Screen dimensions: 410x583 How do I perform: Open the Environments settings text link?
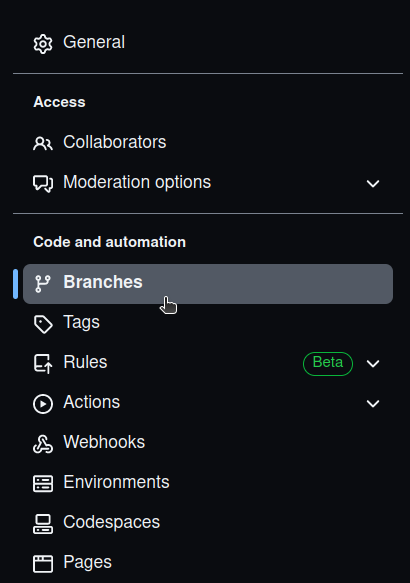click(x=116, y=482)
